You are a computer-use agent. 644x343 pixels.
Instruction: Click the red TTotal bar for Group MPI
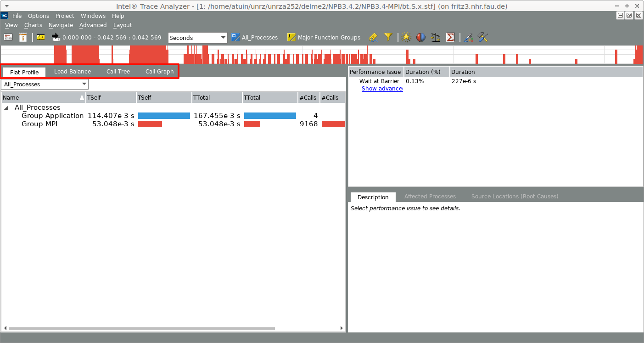[x=252, y=124]
